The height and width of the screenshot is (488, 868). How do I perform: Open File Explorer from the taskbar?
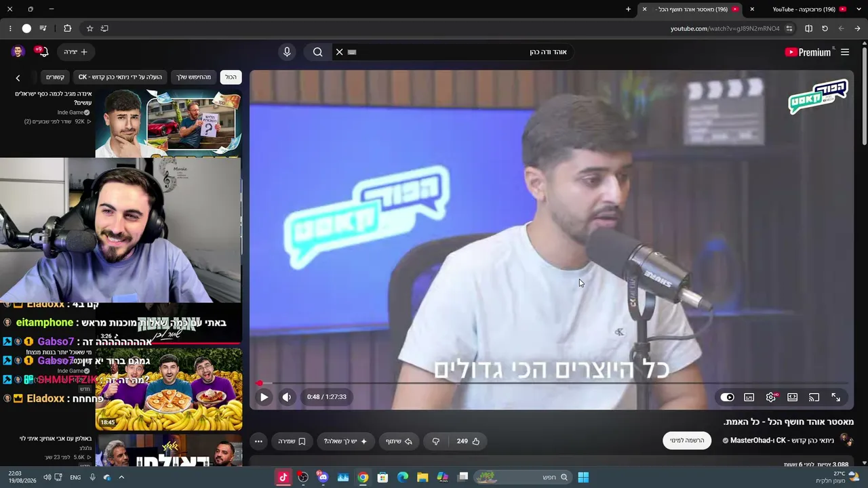click(422, 477)
